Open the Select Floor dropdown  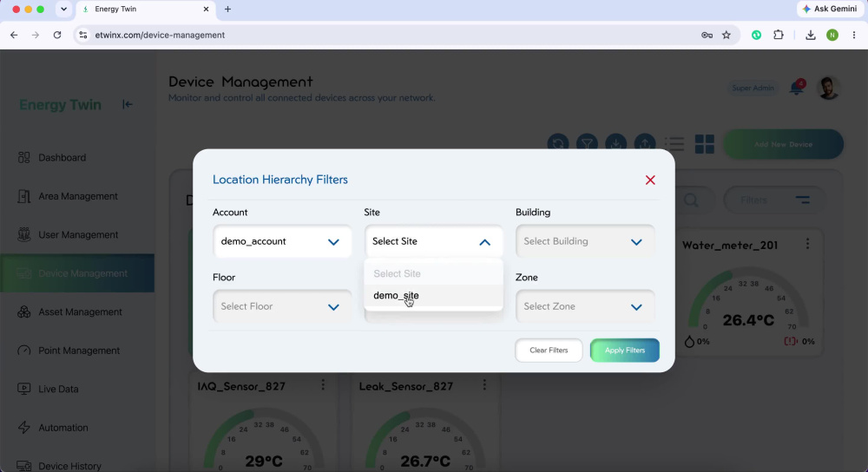pyautogui.click(x=282, y=306)
